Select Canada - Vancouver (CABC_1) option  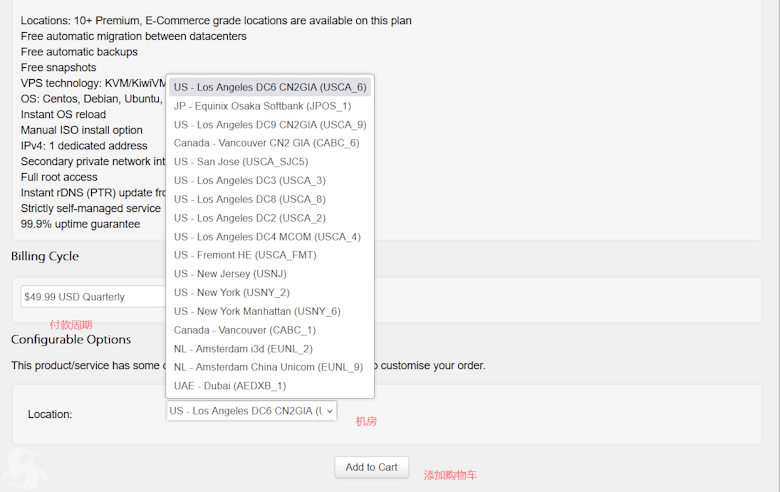(244, 330)
